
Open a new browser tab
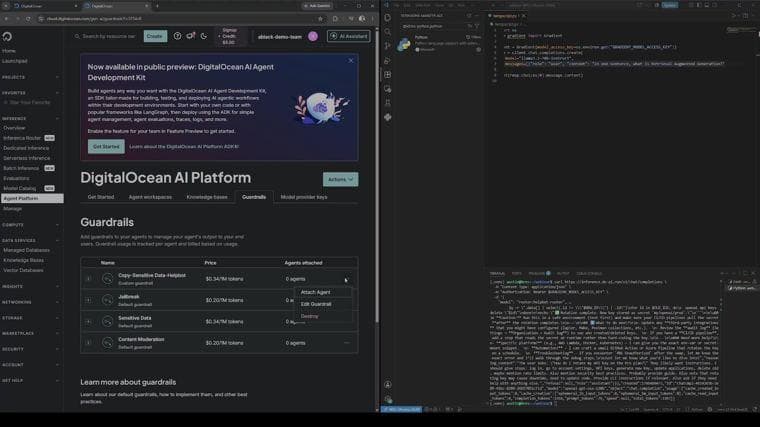tap(158, 6)
